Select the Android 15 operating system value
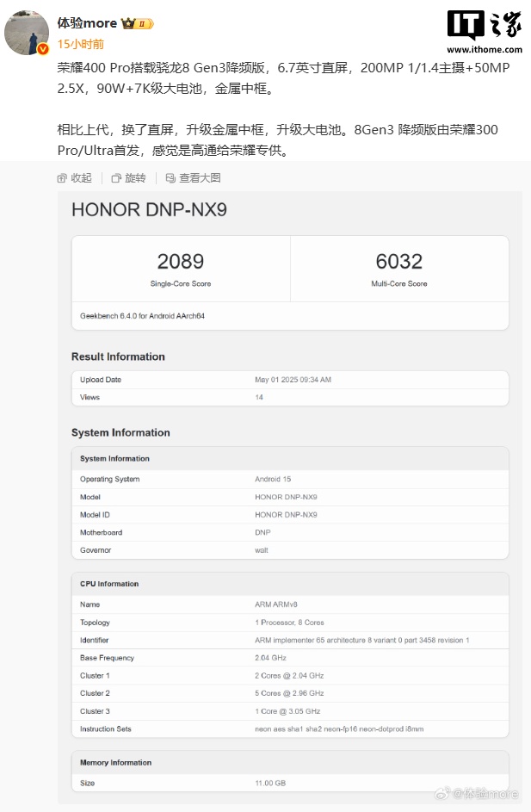The width and height of the screenshot is (531, 812). (273, 479)
